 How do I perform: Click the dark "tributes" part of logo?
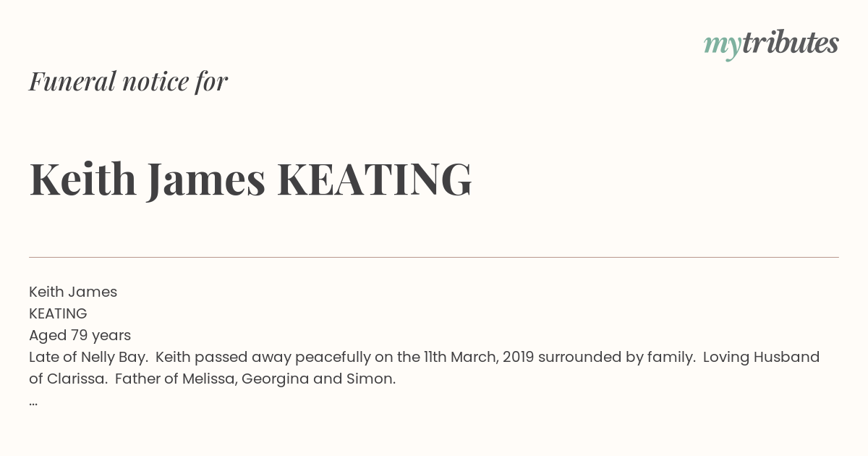pyautogui.click(x=790, y=43)
